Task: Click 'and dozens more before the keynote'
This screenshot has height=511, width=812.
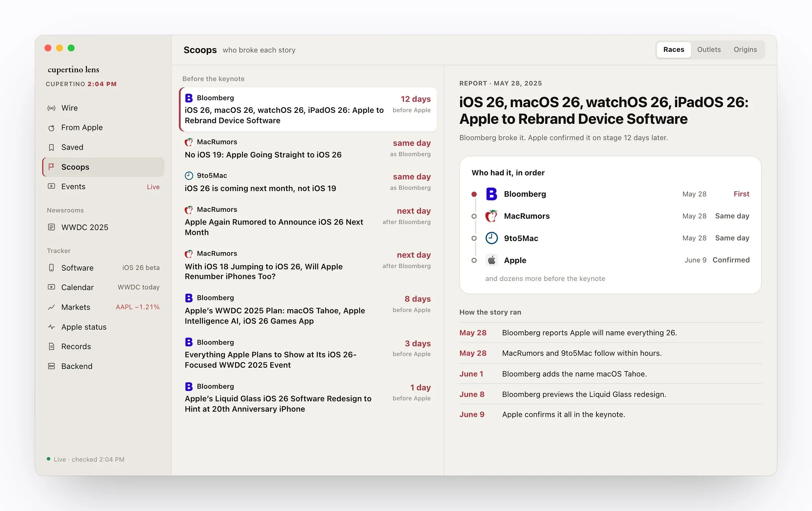Action: tap(545, 278)
